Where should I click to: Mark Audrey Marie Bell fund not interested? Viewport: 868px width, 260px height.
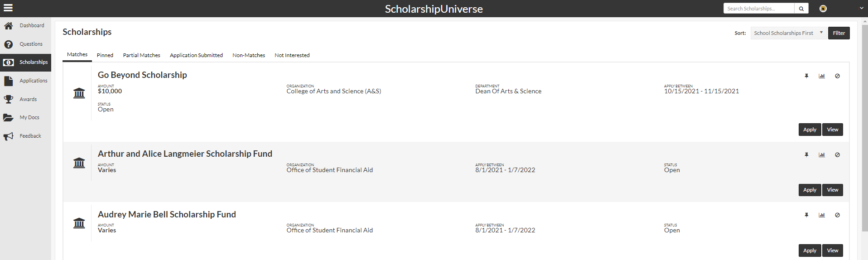(x=837, y=215)
